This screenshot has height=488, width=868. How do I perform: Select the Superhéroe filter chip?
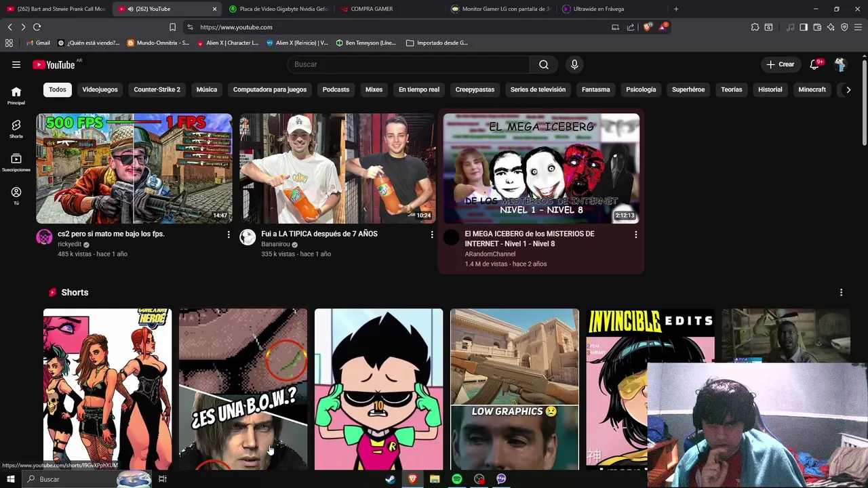coord(688,89)
